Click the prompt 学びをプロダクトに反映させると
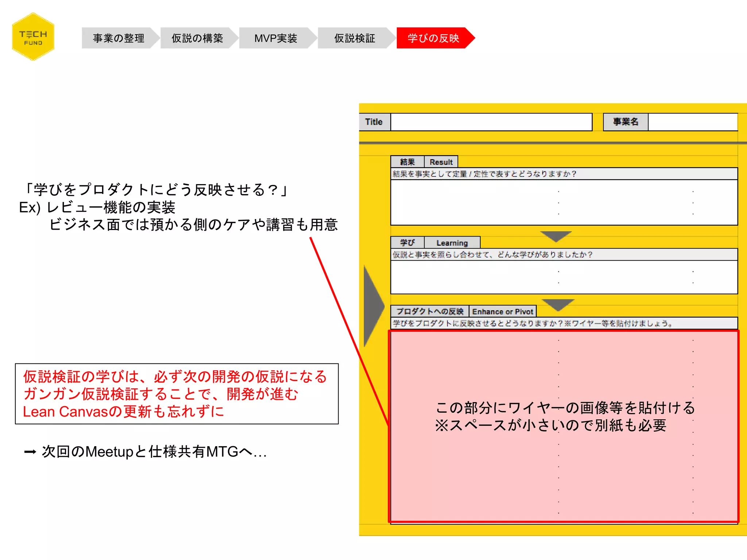The height and width of the screenshot is (560, 747). click(x=533, y=323)
